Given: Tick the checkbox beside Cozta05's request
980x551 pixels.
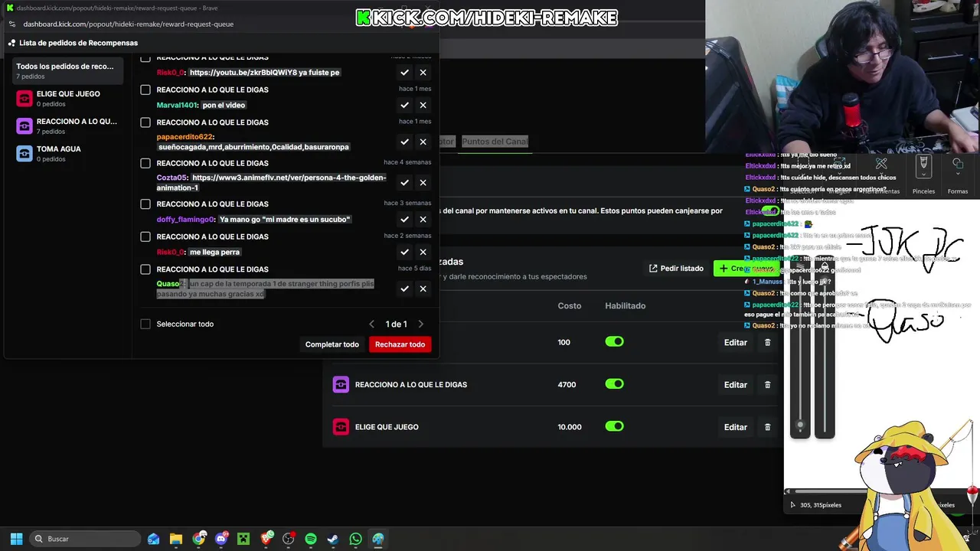Looking at the screenshot, I should coord(145,163).
